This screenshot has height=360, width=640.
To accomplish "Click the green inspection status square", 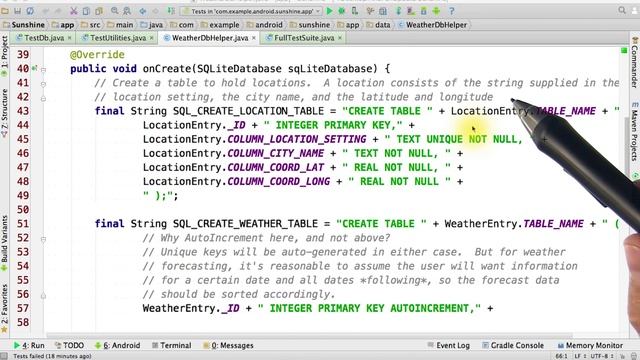I will click(624, 51).
